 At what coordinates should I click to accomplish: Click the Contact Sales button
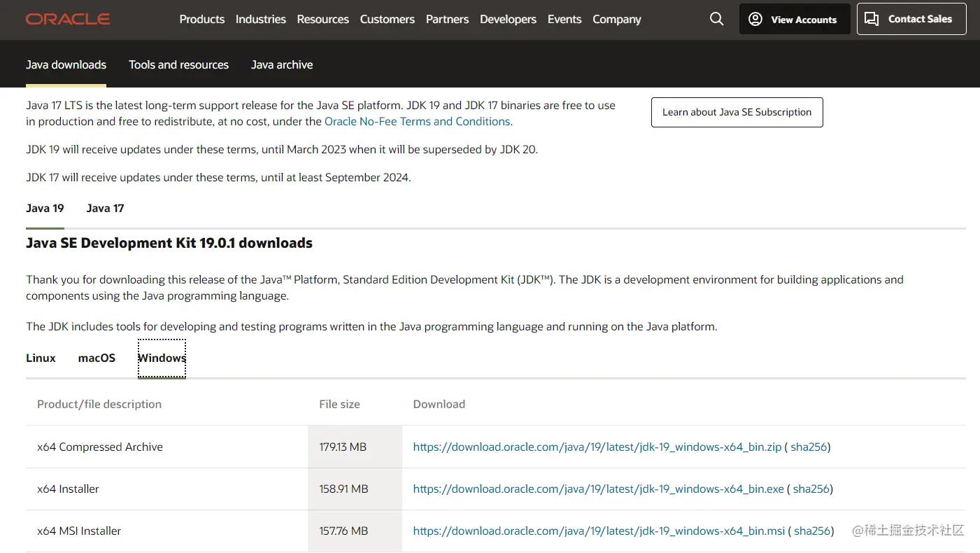pyautogui.click(x=911, y=19)
